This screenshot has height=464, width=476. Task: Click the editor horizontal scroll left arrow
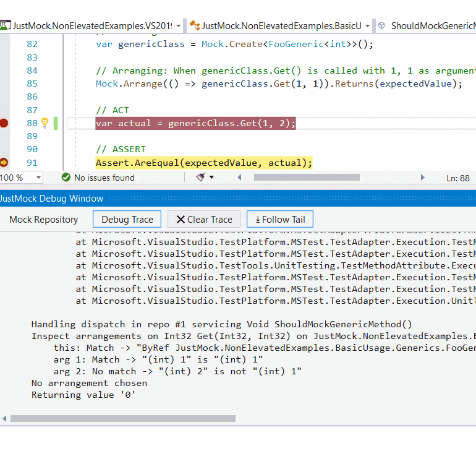coord(239,178)
